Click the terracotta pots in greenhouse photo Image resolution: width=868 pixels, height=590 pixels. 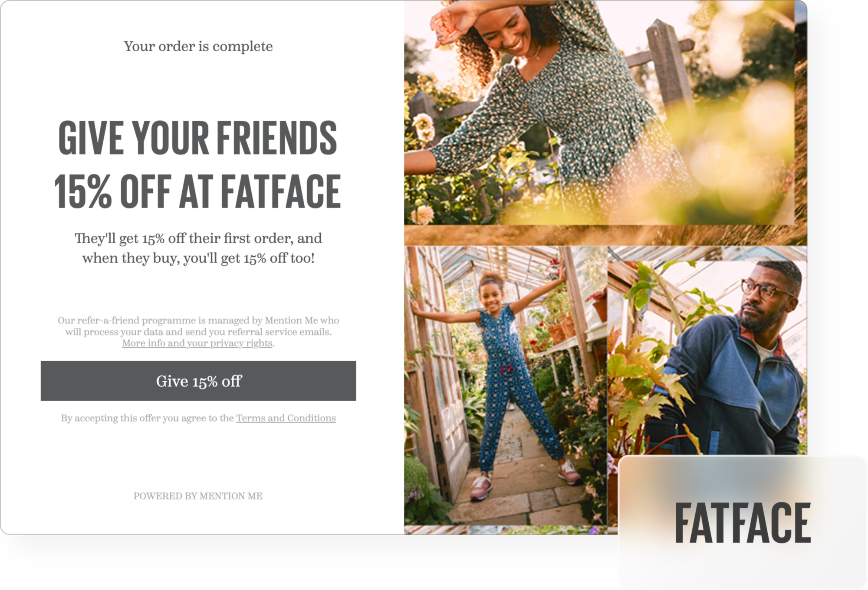560,330
